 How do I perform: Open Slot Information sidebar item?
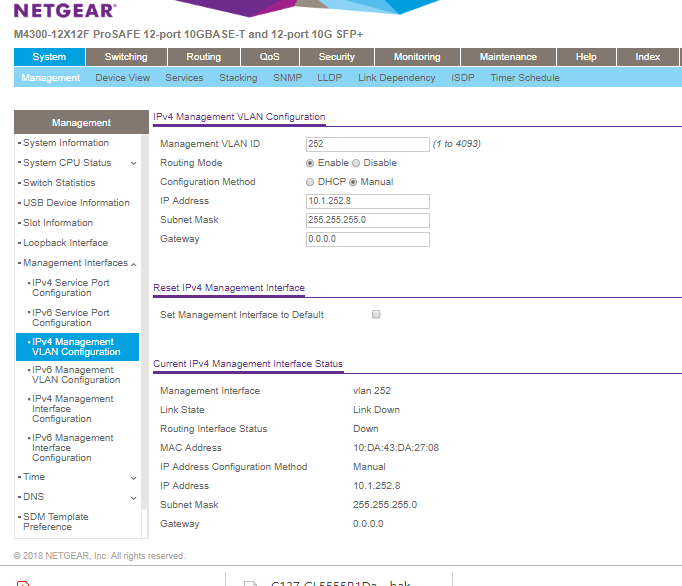pos(58,223)
